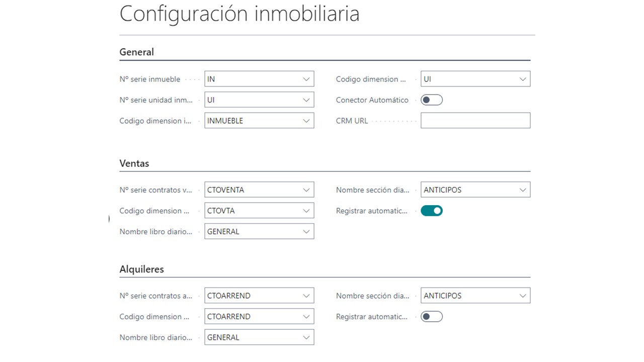This screenshot has width=644, height=362.
Task: Expand the Codigo dimension UI dropdown in General
Action: point(522,79)
